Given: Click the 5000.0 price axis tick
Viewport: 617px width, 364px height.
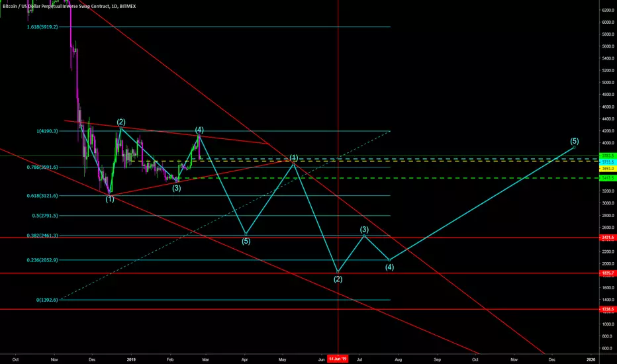Looking at the screenshot, I should point(608,83).
